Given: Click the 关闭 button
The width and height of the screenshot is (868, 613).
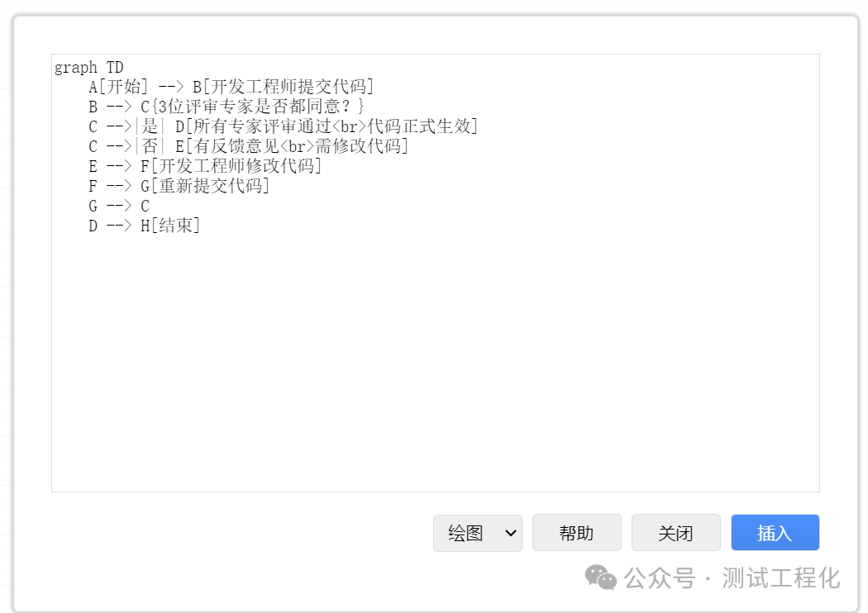Looking at the screenshot, I should [676, 533].
